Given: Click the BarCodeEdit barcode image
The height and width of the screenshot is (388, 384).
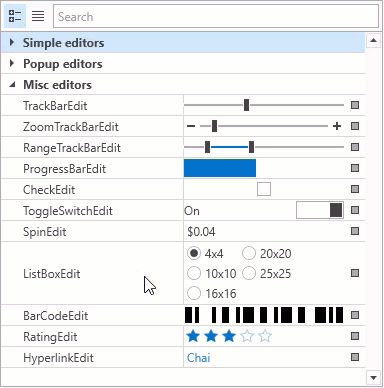Looking at the screenshot, I should click(x=264, y=315).
